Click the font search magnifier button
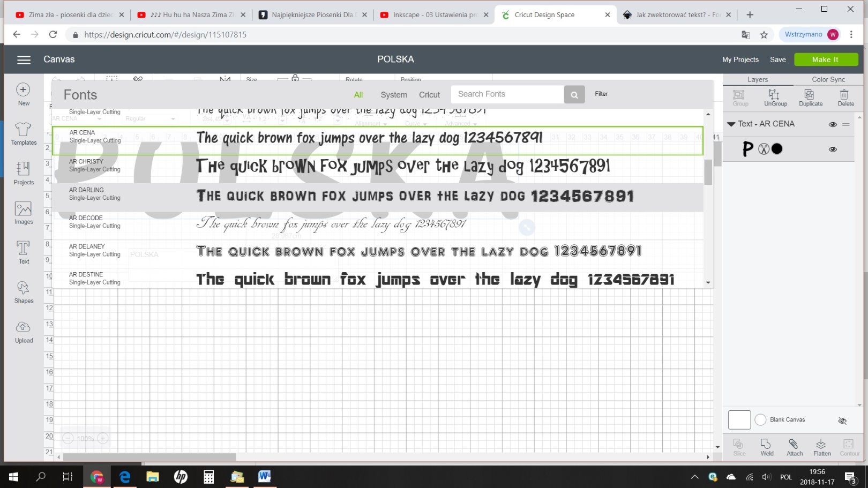 pos(574,95)
